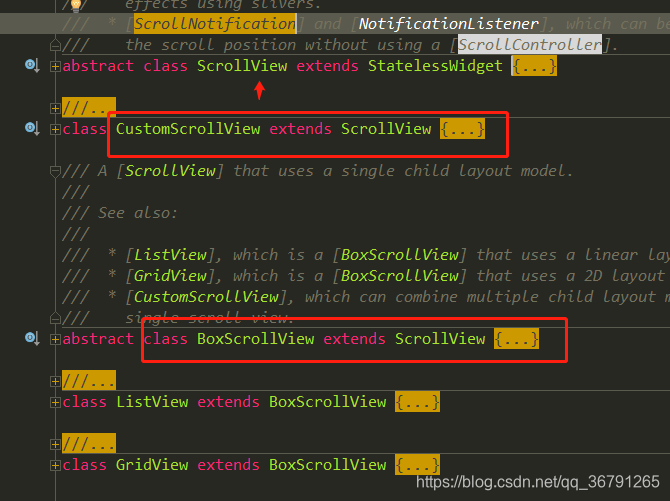The width and height of the screenshot is (670, 501).
Task: Click the CustomScrollView class name in its declaration
Action: pos(188,129)
